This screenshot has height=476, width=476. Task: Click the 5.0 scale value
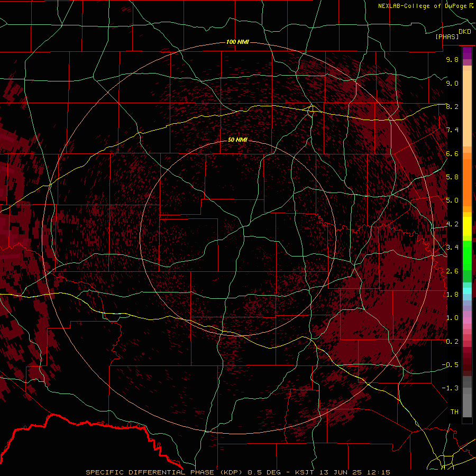click(452, 200)
